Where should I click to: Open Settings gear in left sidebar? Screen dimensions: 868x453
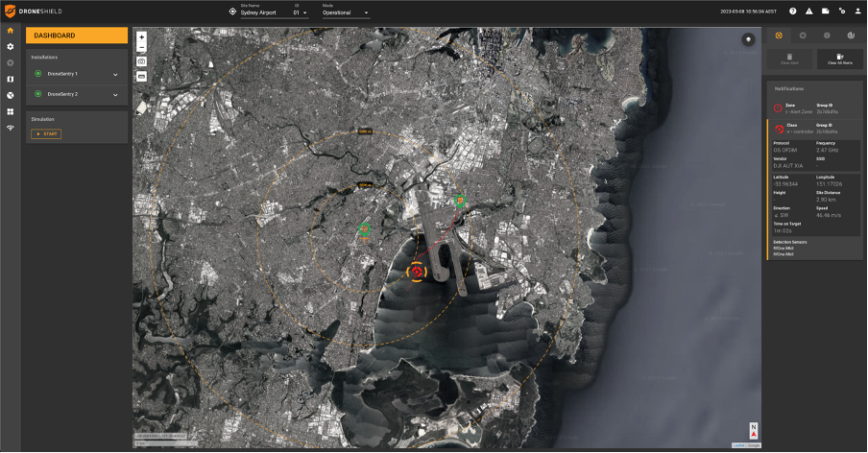(10, 47)
